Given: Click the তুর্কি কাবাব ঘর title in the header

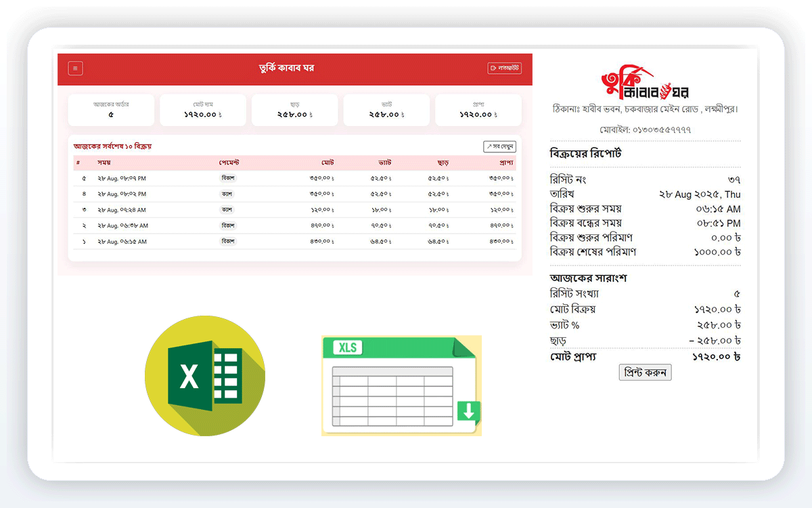Looking at the screenshot, I should click(x=286, y=68).
